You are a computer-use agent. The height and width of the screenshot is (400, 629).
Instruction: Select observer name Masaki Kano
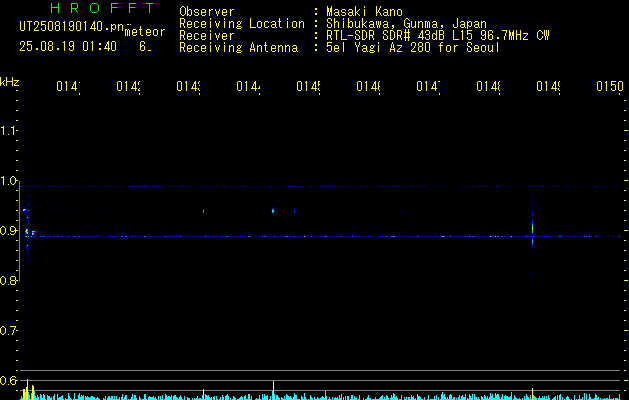[x=364, y=11]
